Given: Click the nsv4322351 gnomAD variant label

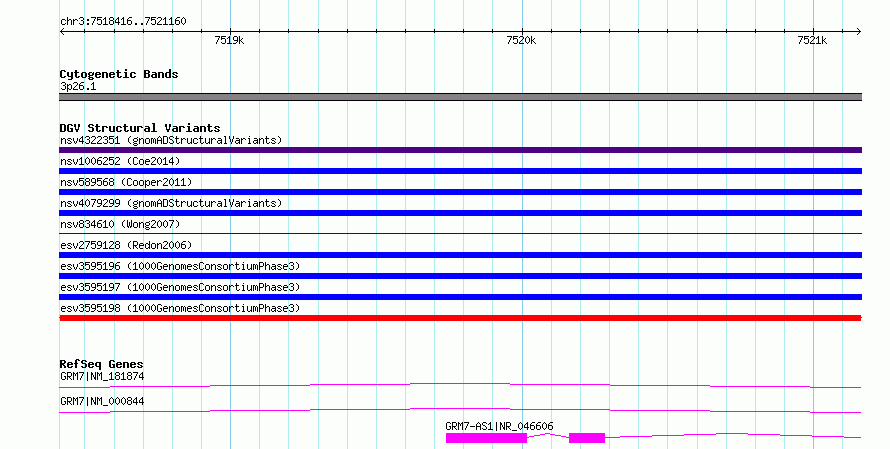Looking at the screenshot, I should pos(171,140).
